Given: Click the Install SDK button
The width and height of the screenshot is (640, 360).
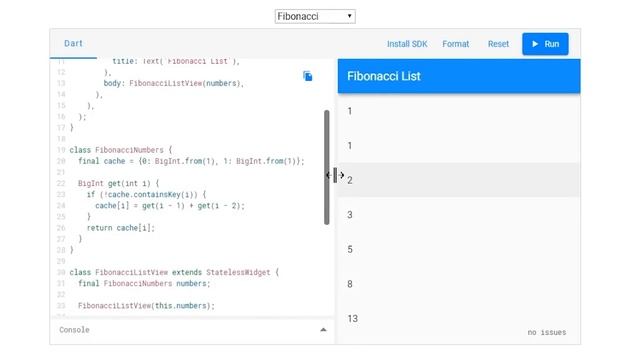Looking at the screenshot, I should (407, 44).
